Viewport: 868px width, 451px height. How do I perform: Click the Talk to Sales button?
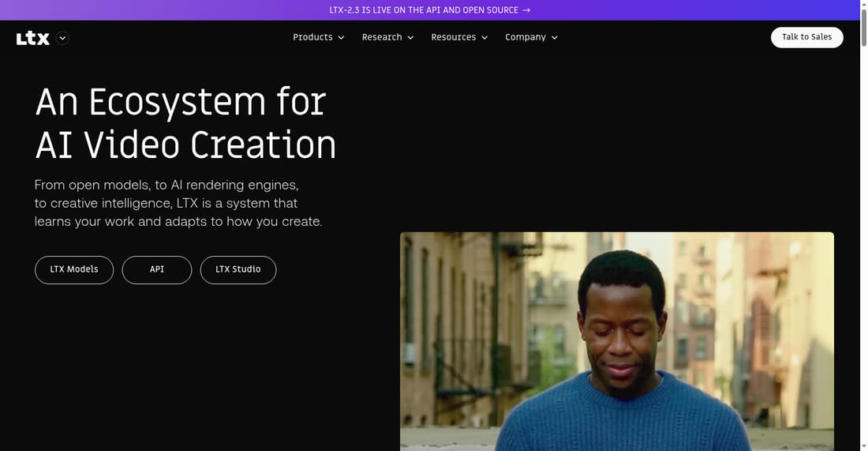[x=806, y=37]
